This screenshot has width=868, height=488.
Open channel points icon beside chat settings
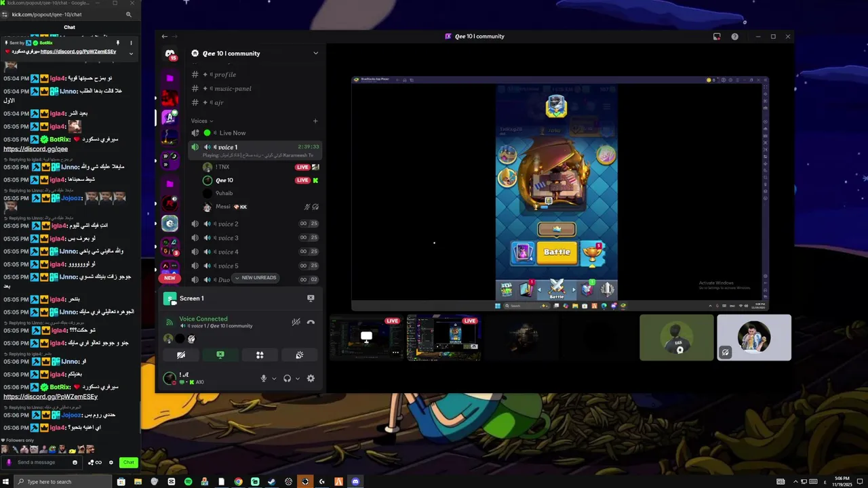95,462
